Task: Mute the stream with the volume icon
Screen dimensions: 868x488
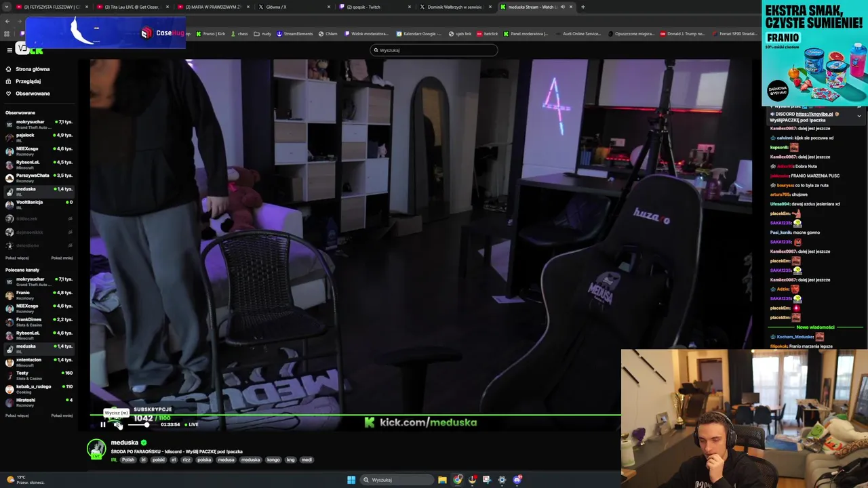Action: 117,425
